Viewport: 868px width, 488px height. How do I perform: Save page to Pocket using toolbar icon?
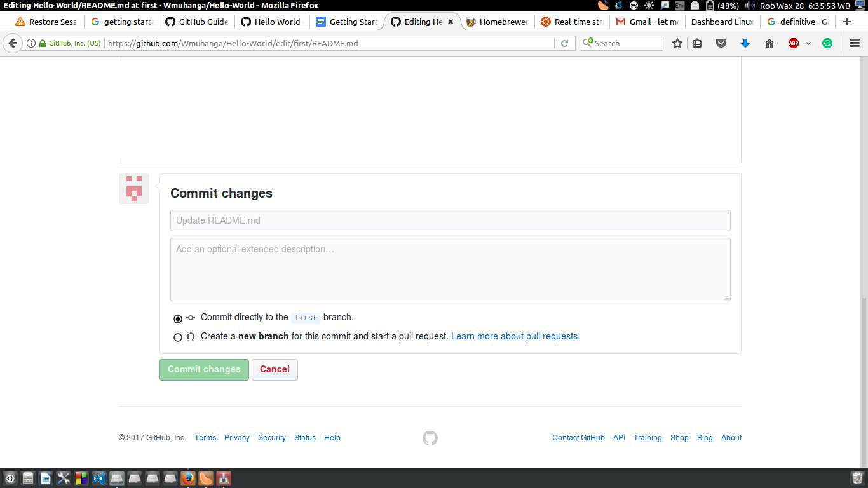pyautogui.click(x=721, y=43)
